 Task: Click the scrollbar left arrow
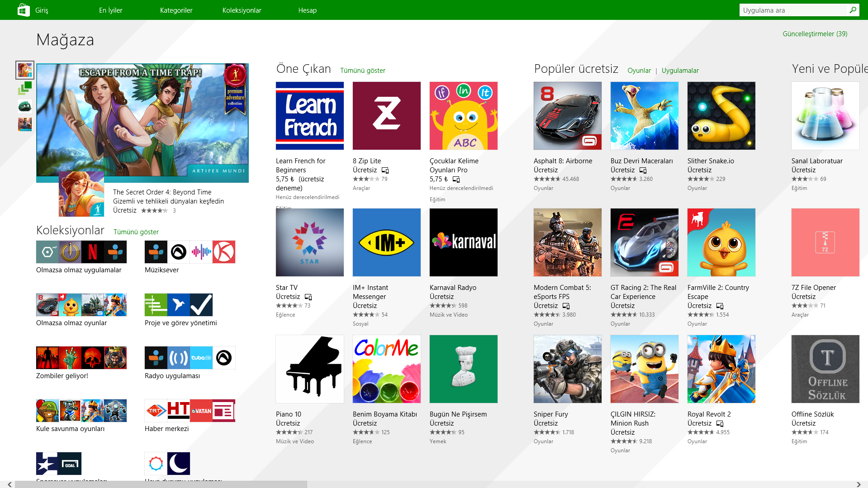tap(9, 484)
